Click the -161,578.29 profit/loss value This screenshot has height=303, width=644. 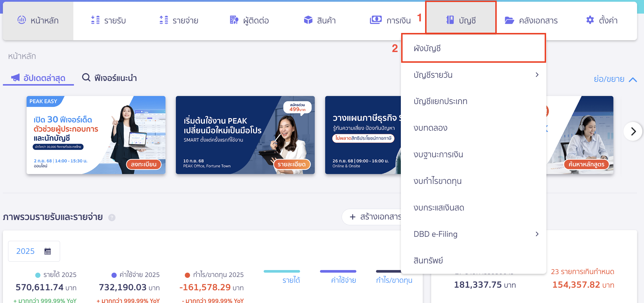point(205,287)
